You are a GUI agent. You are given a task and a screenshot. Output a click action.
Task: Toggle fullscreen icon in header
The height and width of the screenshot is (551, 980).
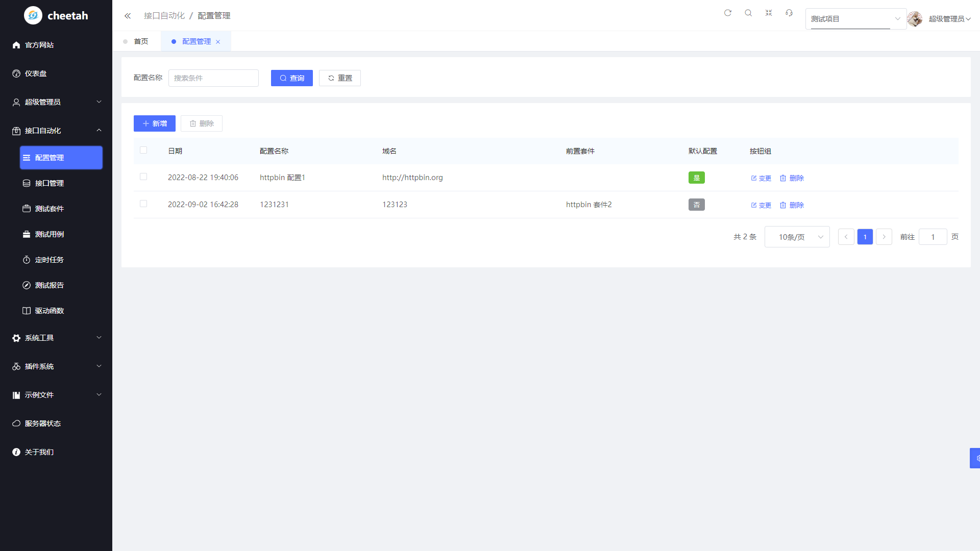[769, 13]
